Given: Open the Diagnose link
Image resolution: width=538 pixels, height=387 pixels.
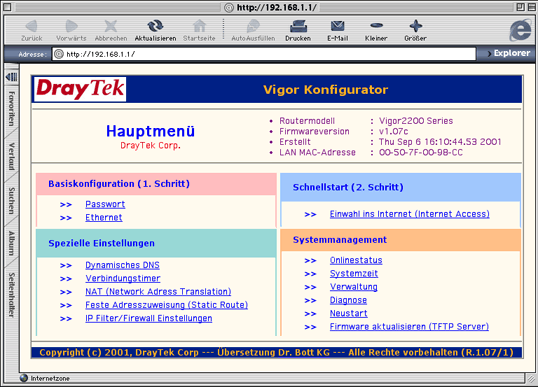Looking at the screenshot, I should 348,300.
